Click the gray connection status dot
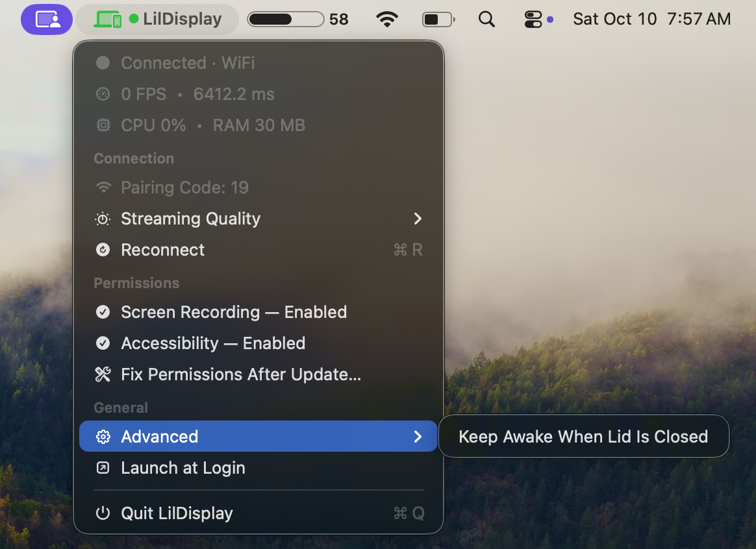The image size is (756, 549). 103,62
